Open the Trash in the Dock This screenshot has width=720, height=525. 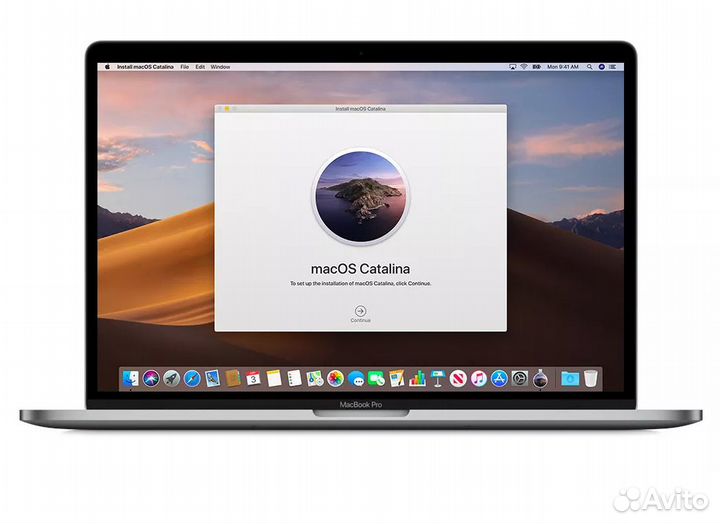tap(591, 379)
